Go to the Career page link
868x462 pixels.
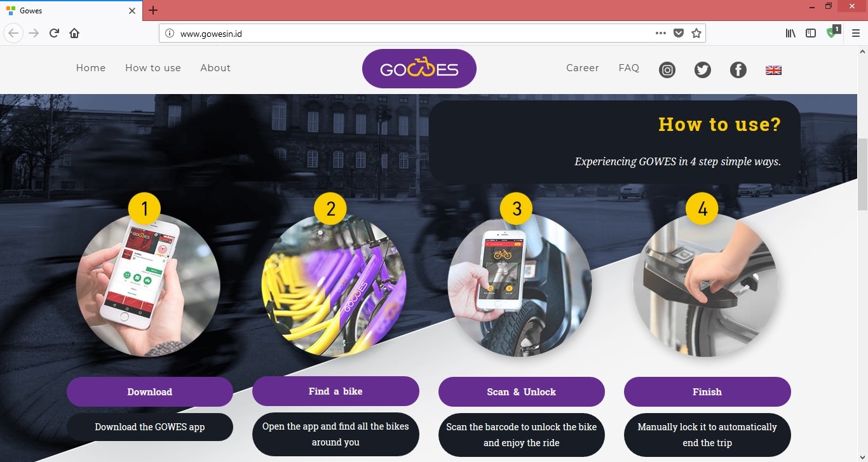point(583,68)
